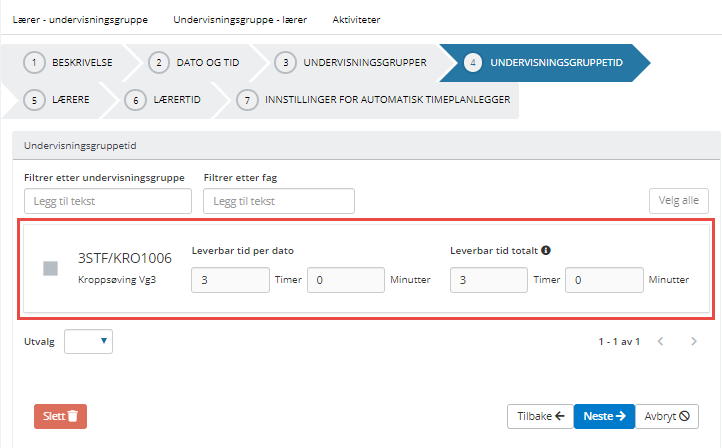722x448 pixels.
Task: Click the Avbryt button
Action: pyautogui.click(x=667, y=416)
